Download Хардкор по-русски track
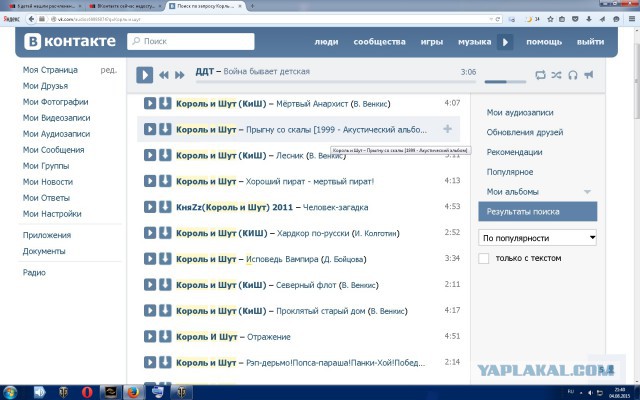This screenshot has width=640, height=400. pos(165,233)
